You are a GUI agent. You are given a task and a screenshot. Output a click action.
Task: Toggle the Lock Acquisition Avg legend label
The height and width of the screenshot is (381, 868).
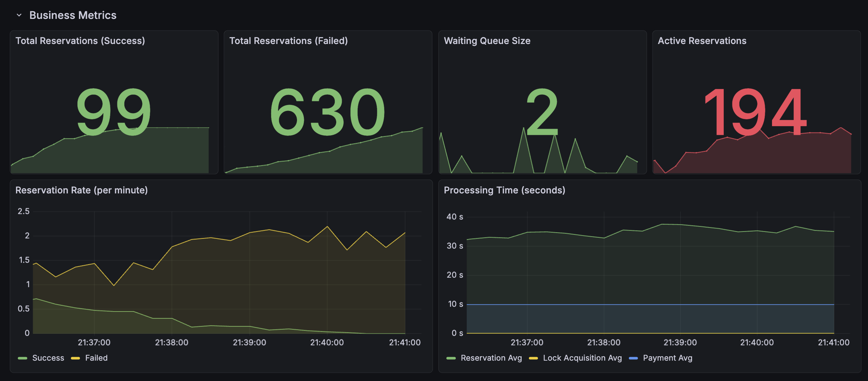(582, 358)
